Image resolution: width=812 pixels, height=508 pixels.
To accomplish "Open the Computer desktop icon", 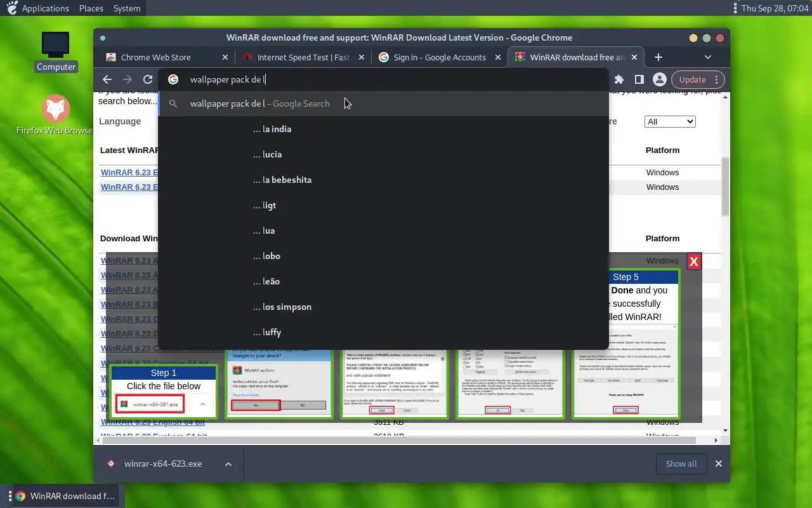I will click(56, 51).
